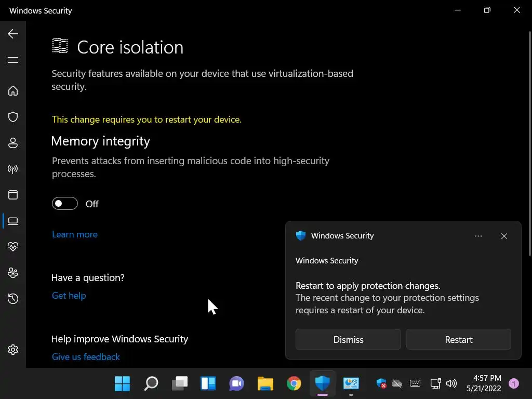
Task: Select Windows Security taskbar icon
Action: tap(322, 384)
